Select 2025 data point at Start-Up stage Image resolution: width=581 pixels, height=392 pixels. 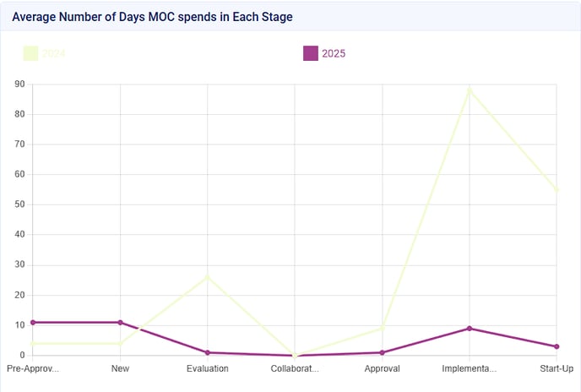[557, 346]
